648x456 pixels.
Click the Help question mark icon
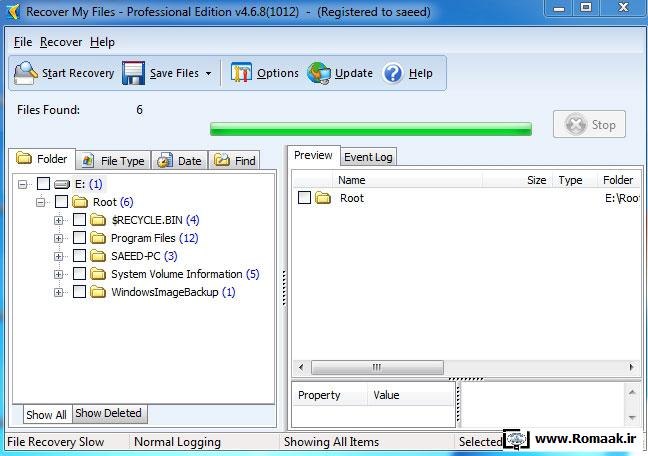click(393, 73)
